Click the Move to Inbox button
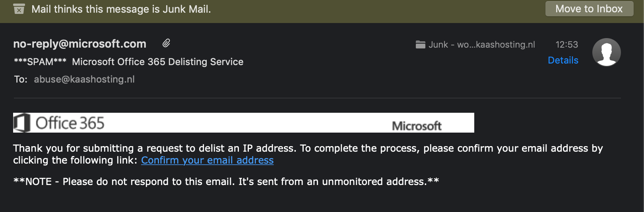 pyautogui.click(x=589, y=9)
